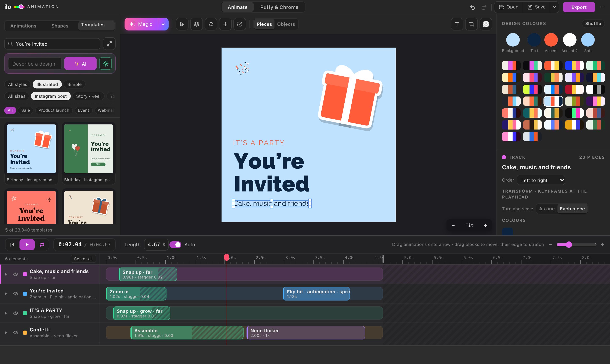Click the checklist toolbar icon
610x364 pixels.
(240, 24)
